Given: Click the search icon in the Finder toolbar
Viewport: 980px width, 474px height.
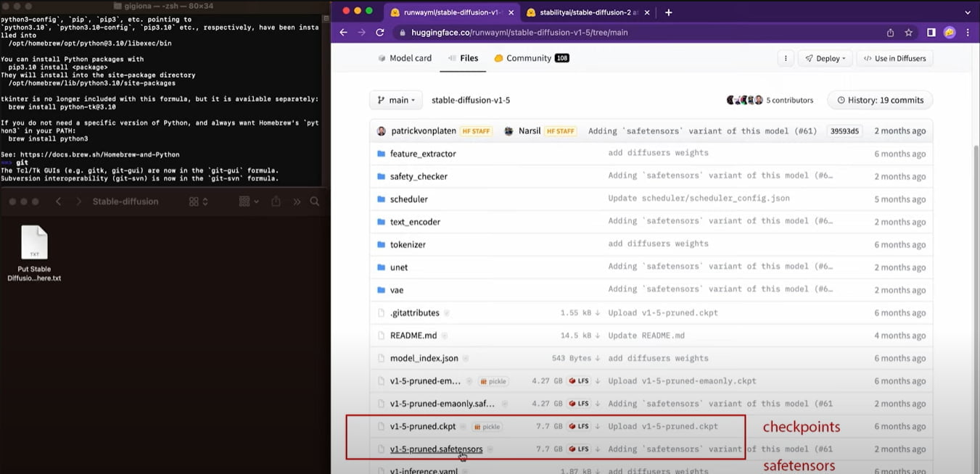Looking at the screenshot, I should click(x=315, y=201).
